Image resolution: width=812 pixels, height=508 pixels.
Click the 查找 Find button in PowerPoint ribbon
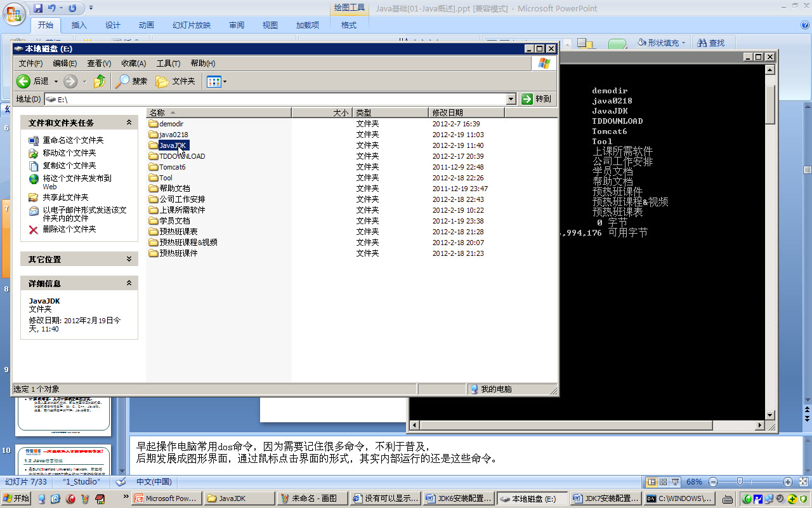710,43
